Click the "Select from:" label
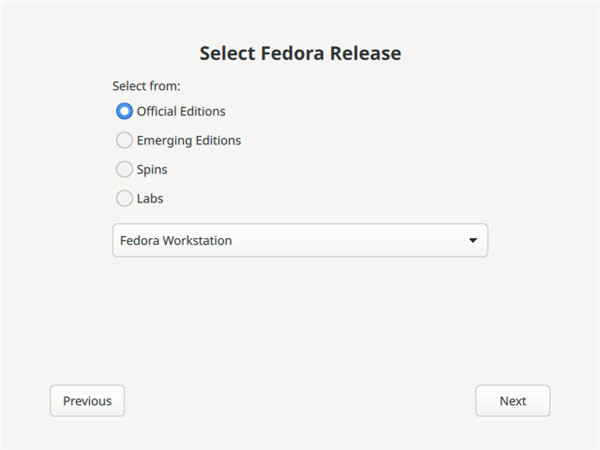This screenshot has height=450, width=600. tap(146, 86)
